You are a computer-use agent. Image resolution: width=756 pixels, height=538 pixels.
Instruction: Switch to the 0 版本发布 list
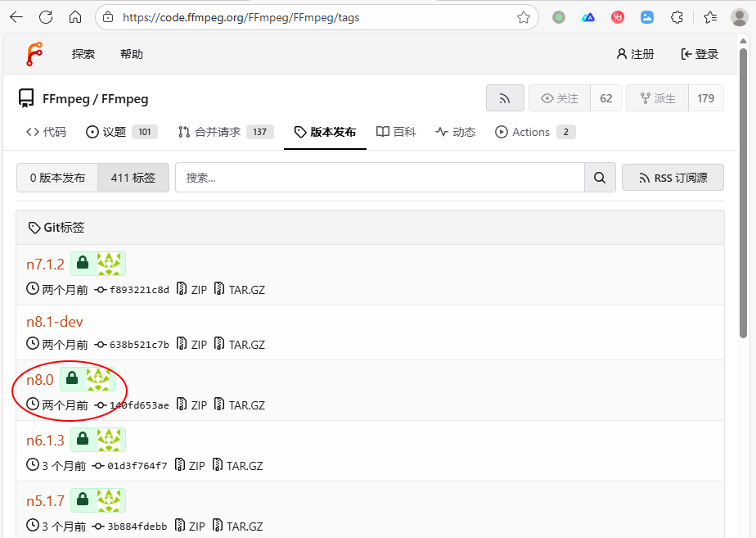(x=57, y=178)
